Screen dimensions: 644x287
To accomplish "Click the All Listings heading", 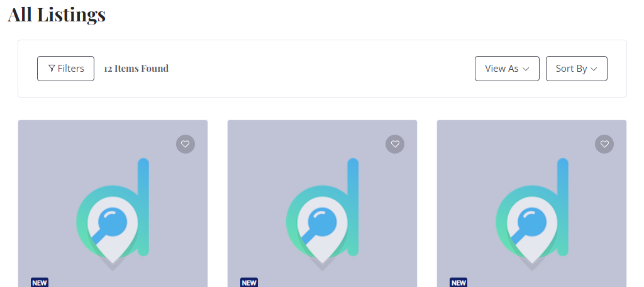I will click(x=57, y=14).
